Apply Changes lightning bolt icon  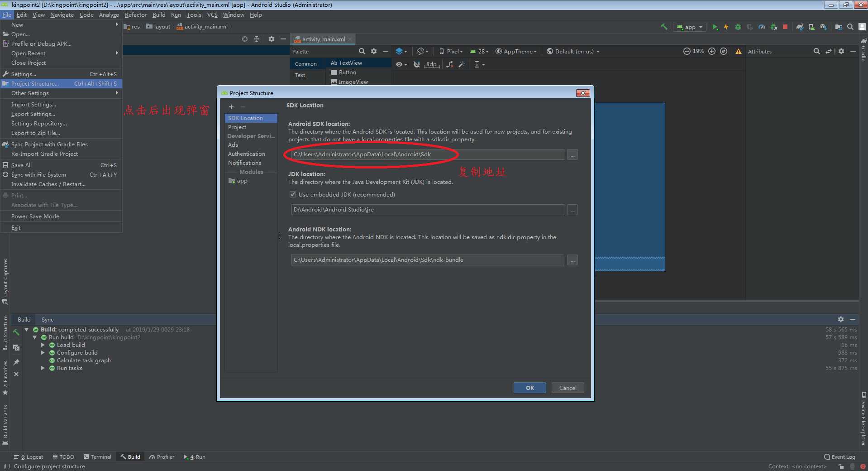click(x=726, y=27)
